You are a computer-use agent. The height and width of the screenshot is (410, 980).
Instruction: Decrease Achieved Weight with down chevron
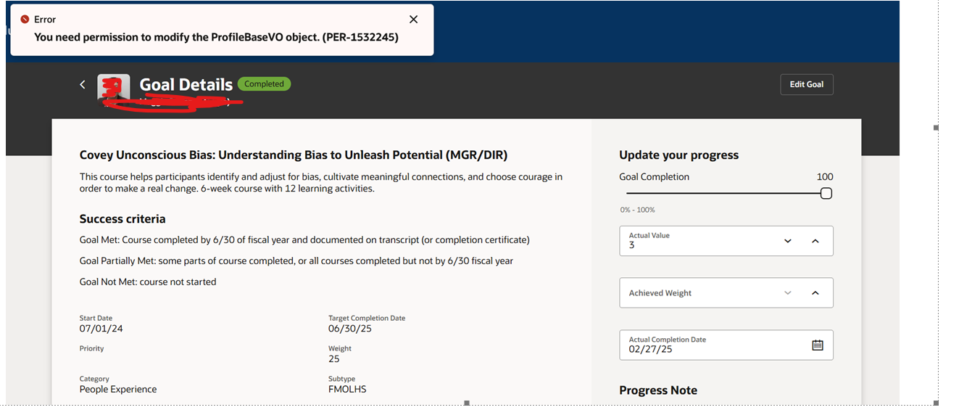tap(788, 293)
